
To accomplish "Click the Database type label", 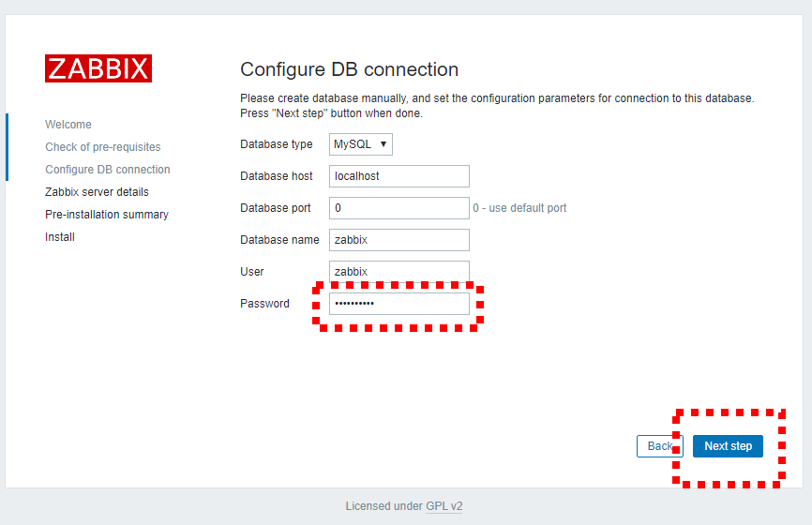I will [x=277, y=144].
